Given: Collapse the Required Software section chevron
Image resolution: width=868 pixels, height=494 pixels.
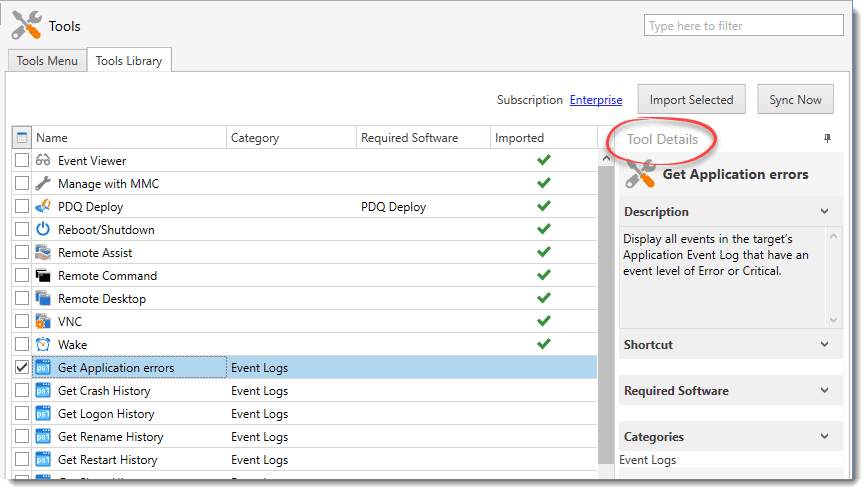Looking at the screenshot, I should pyautogui.click(x=824, y=390).
